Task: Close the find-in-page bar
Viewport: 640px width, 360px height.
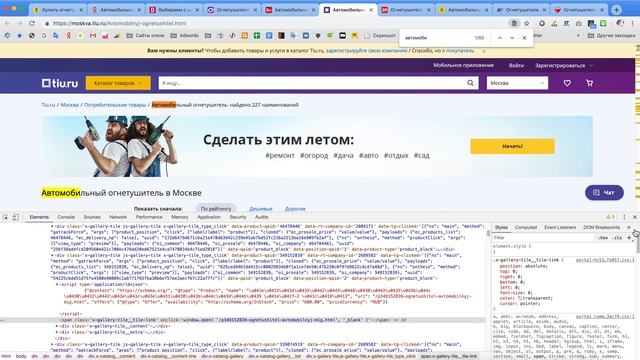Action: click(x=524, y=38)
